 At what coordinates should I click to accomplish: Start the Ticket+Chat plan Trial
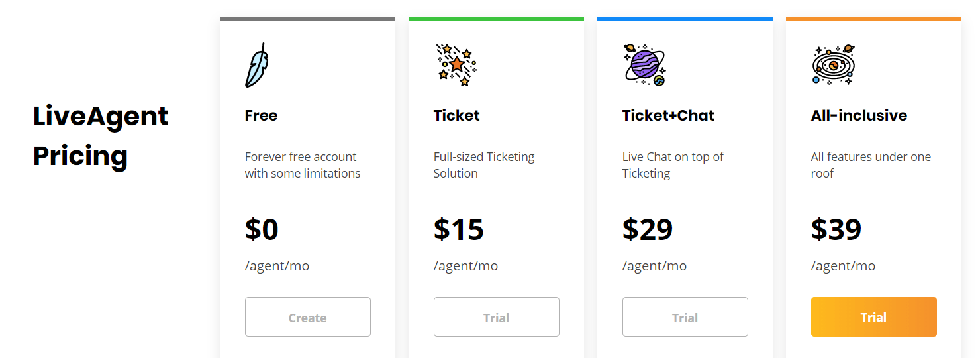click(685, 317)
